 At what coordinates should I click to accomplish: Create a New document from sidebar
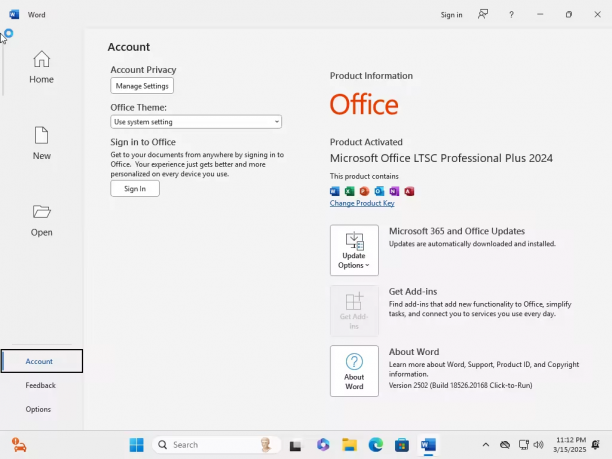[x=41, y=143]
